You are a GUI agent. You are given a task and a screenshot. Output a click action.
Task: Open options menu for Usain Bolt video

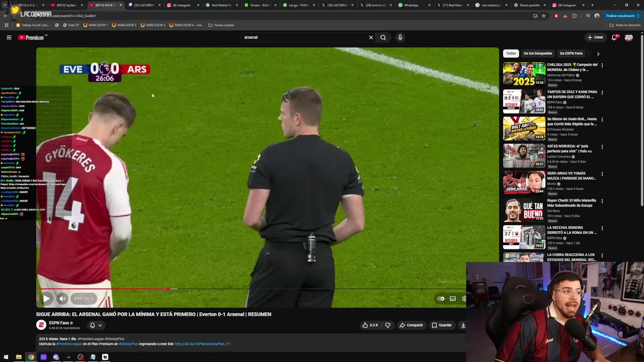click(602, 120)
